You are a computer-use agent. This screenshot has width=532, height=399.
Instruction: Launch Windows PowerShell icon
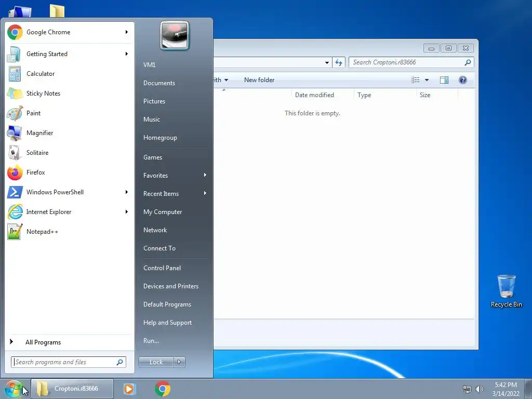(x=15, y=192)
